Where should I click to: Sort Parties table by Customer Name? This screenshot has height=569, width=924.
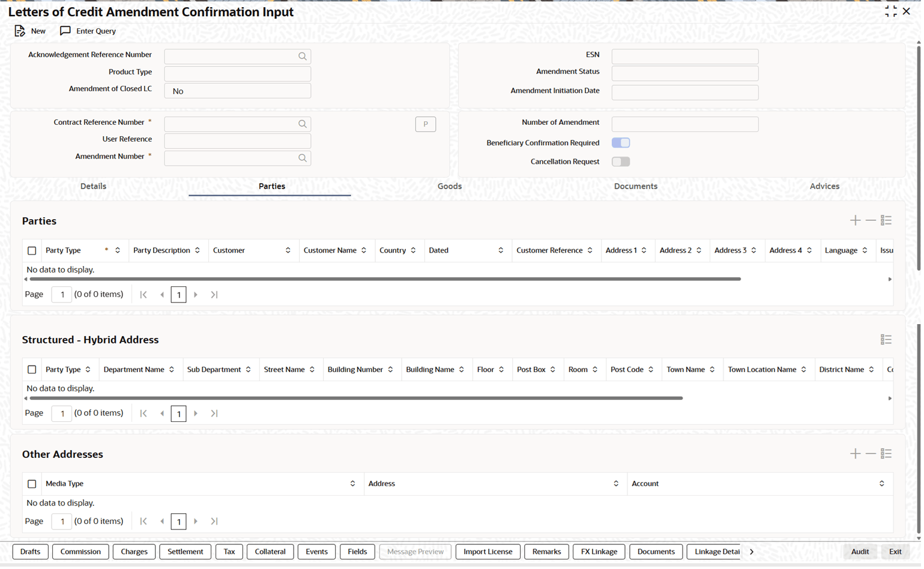tap(364, 250)
